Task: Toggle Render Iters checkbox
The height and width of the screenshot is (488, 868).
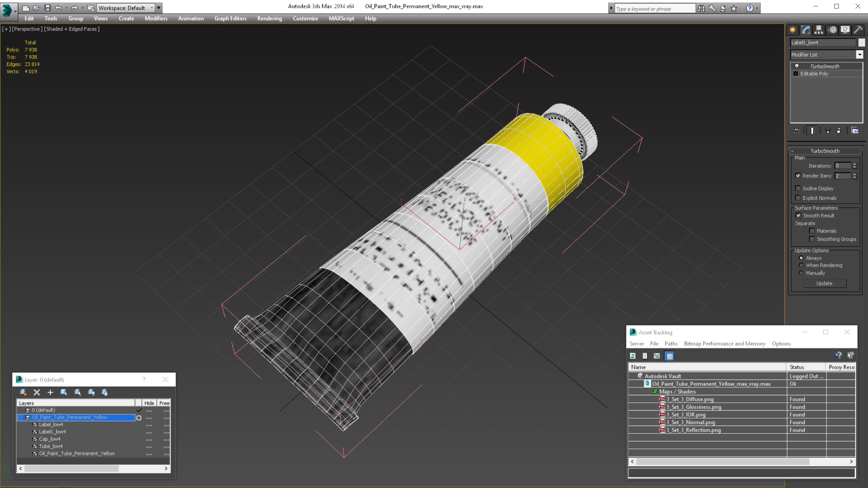Action: click(798, 175)
